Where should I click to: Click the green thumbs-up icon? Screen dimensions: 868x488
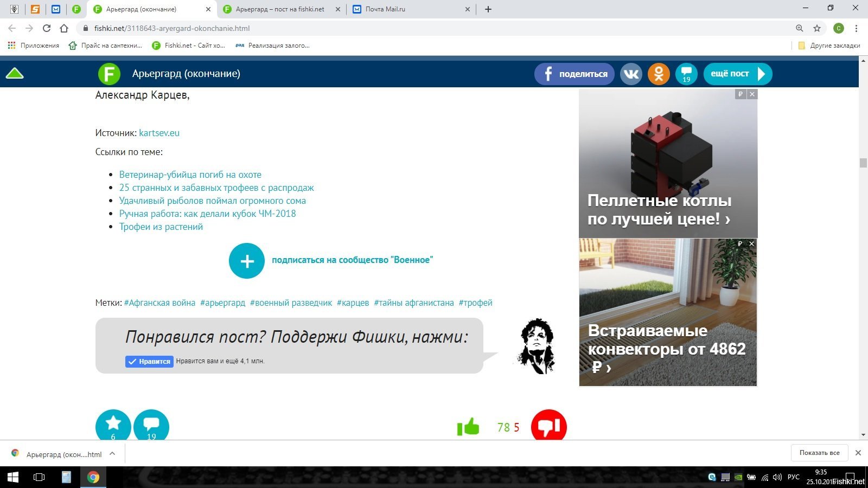(x=468, y=427)
